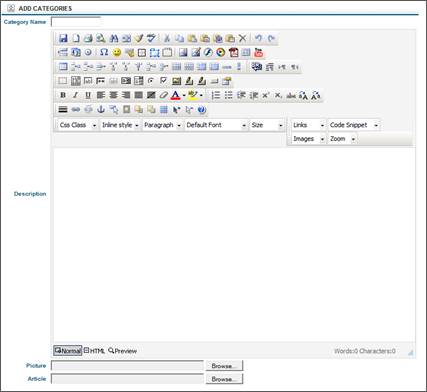Switch to Normal editing mode tab
The image size is (427, 392).
[68, 351]
